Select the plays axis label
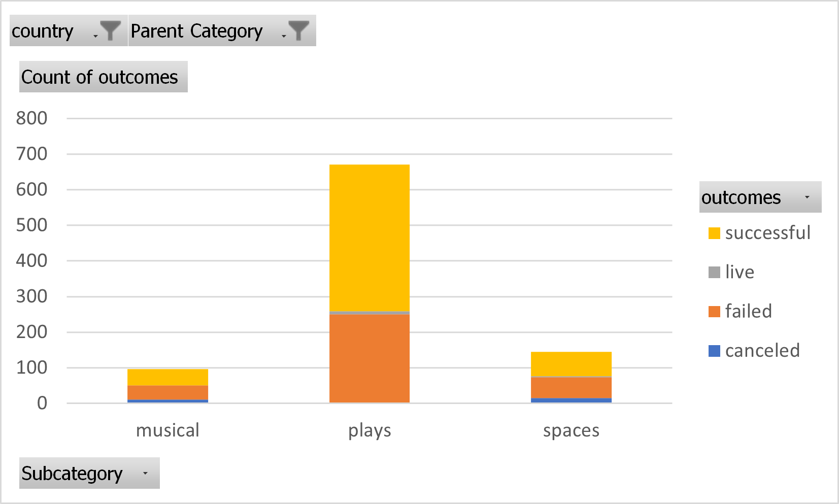 pos(369,430)
